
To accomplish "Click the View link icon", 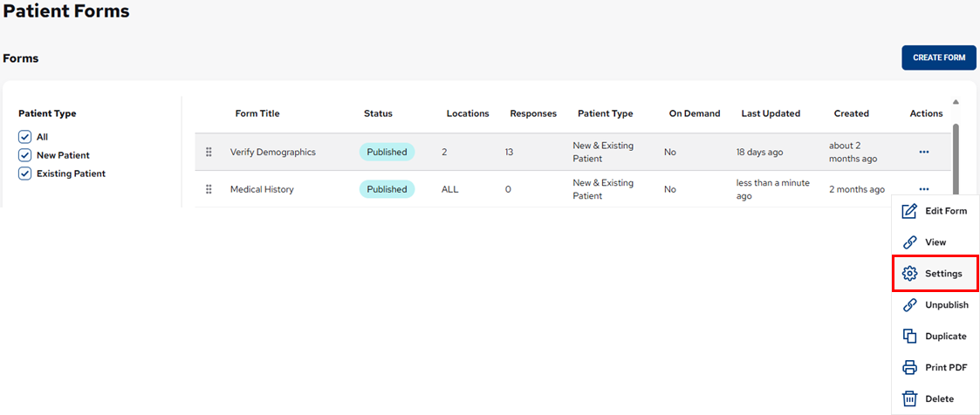I will point(909,242).
